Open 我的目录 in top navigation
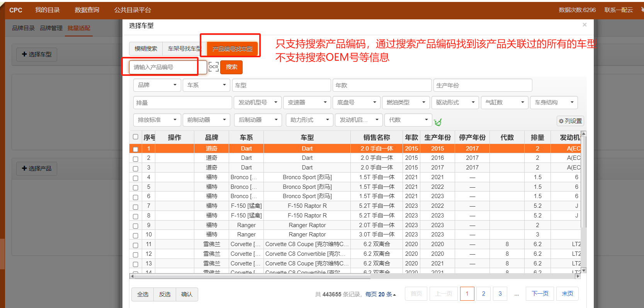The height and width of the screenshot is (308, 644). pos(48,10)
